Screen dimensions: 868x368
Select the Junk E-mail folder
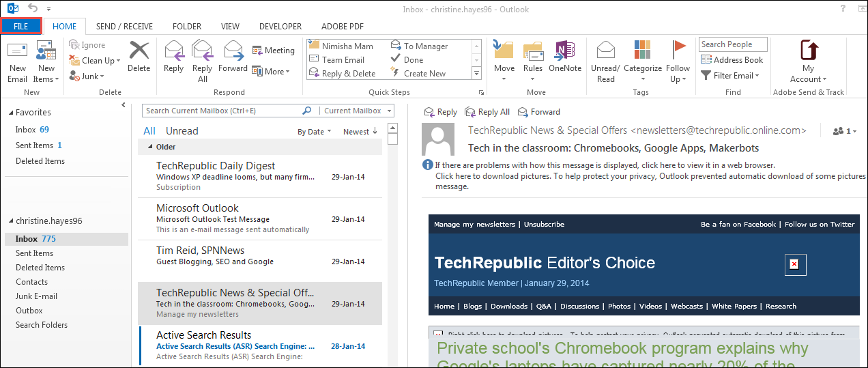(x=37, y=296)
